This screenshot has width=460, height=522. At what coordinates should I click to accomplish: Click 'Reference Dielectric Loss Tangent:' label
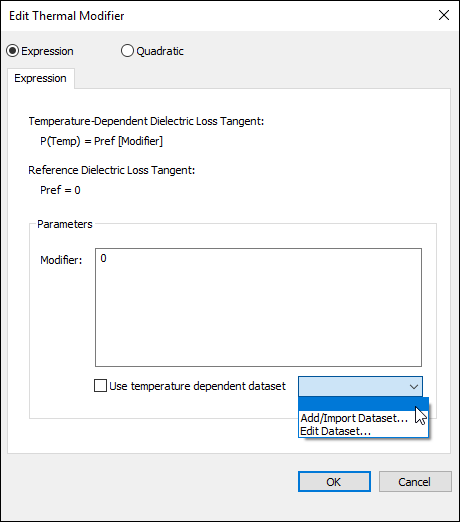[112, 170]
